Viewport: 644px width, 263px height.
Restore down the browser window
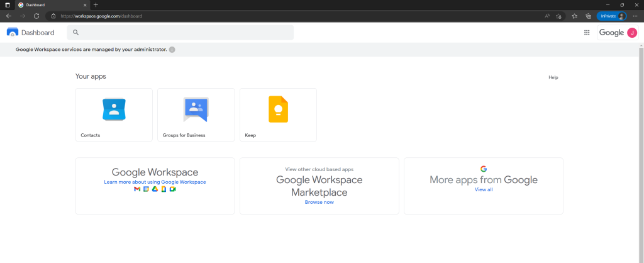click(x=622, y=5)
